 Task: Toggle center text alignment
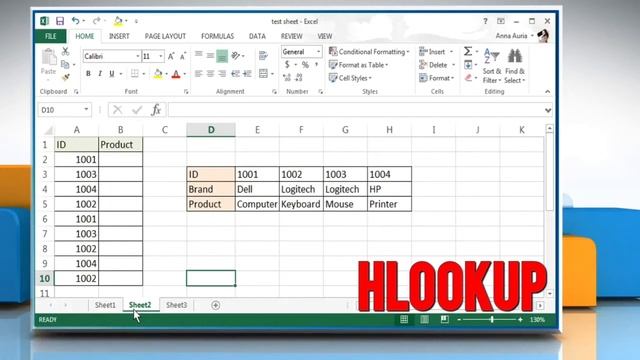point(210,74)
